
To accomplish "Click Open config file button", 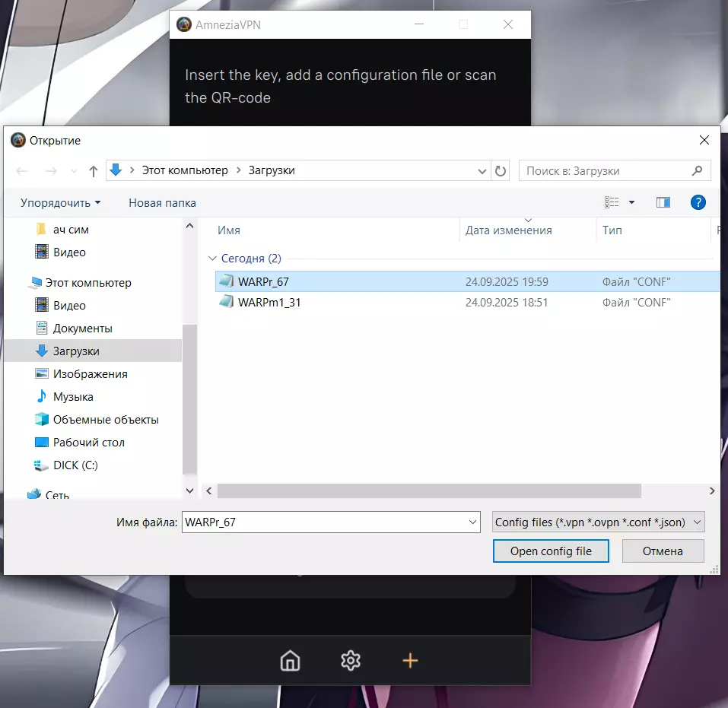I will click(551, 551).
